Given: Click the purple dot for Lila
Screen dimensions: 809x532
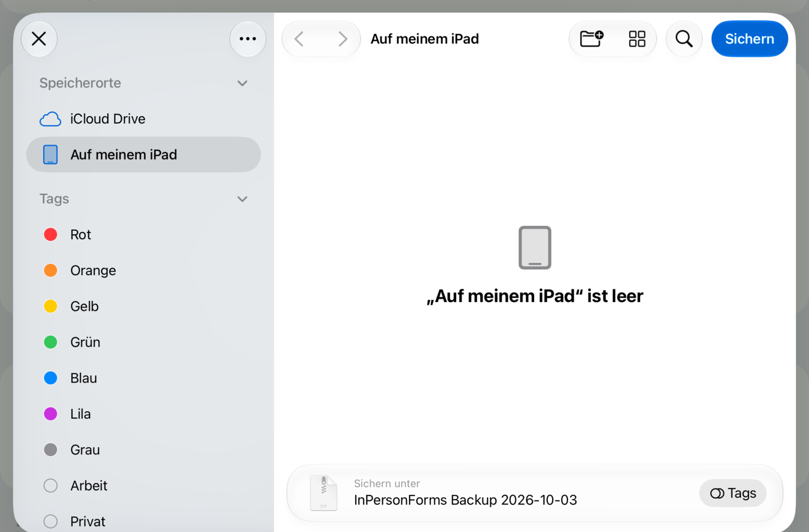Looking at the screenshot, I should 51,414.
